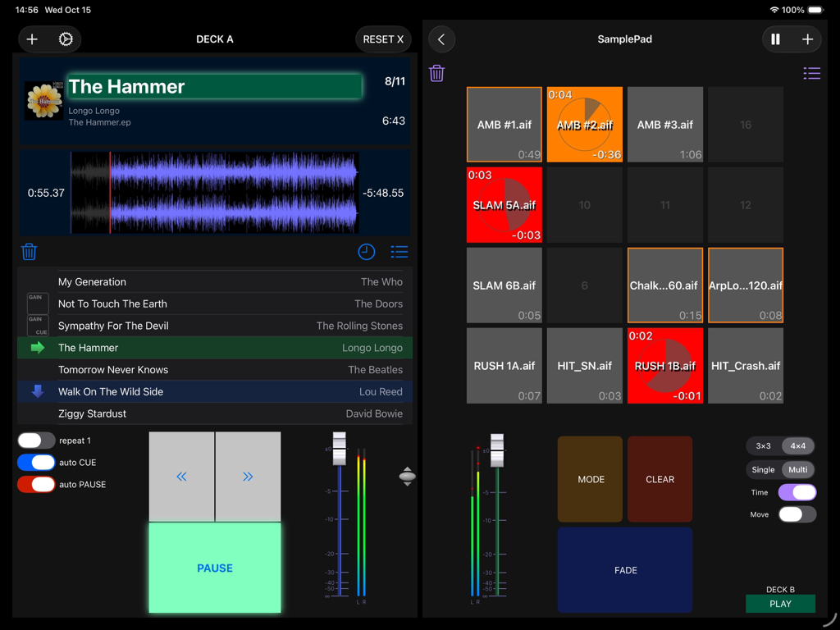Pause all samples via the SamplePad pause icon

pos(777,39)
